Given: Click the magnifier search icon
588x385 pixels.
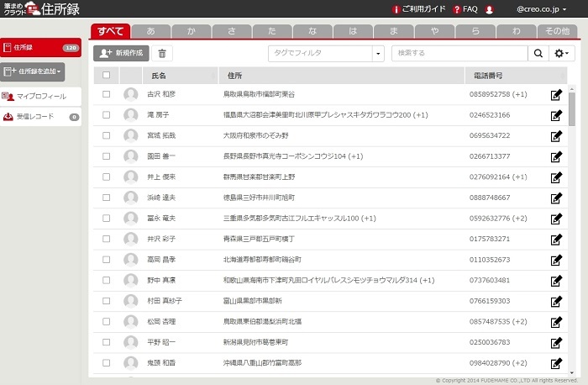Looking at the screenshot, I should [538, 53].
